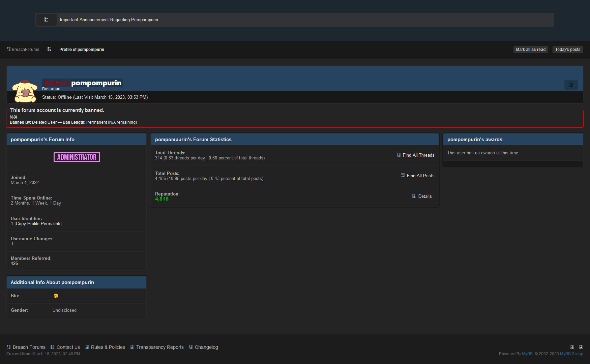Viewport: 590px width, 364px height.
Task: Click first icon at footer right
Action: [572, 347]
